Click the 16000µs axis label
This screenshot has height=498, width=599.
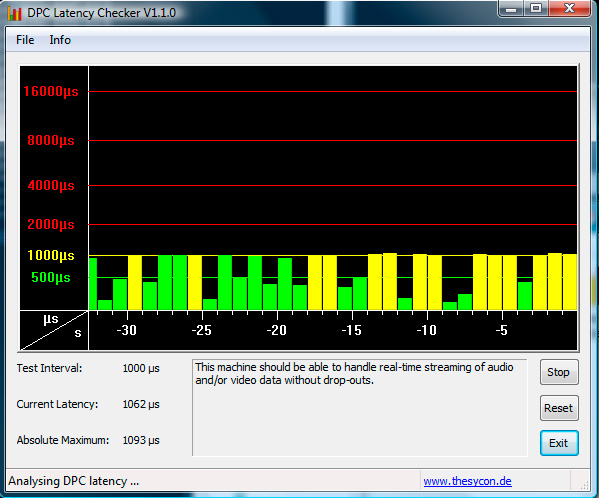click(x=51, y=91)
